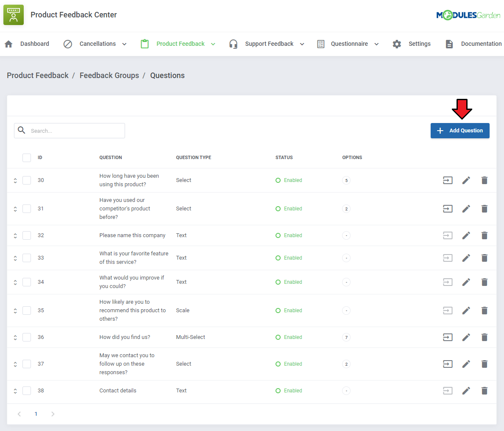Image resolution: width=504 pixels, height=431 pixels.
Task: Edit the 'Please name this company' question
Action: point(466,235)
